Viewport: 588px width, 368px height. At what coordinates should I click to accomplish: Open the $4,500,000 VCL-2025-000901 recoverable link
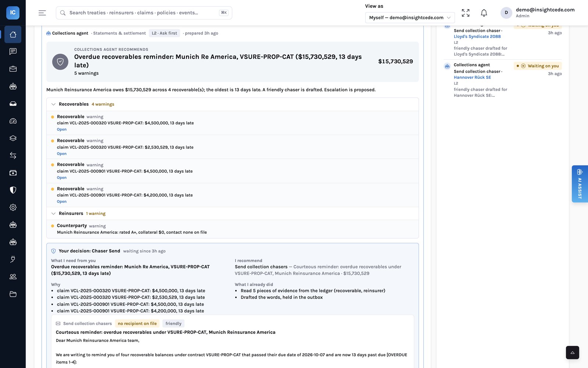[x=62, y=178]
